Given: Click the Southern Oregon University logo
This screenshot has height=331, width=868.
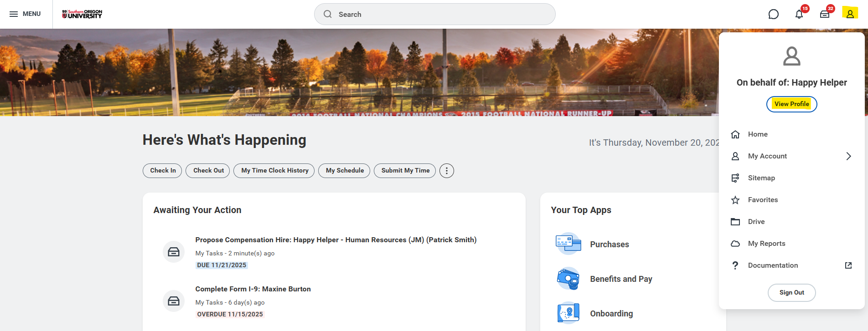Looking at the screenshot, I should pos(82,14).
